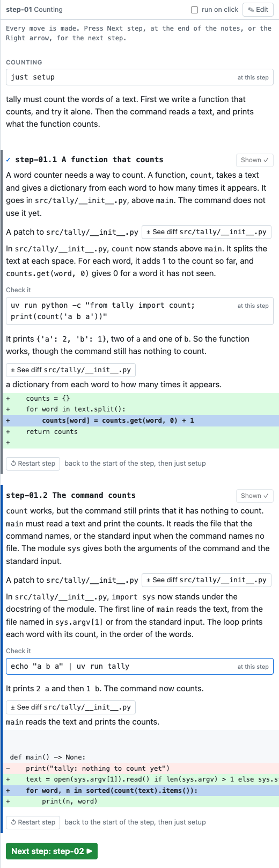Image resolution: width=279 pixels, height=868 pixels.
Task: Toggle the Shown button for step-01.1
Action: (x=254, y=160)
